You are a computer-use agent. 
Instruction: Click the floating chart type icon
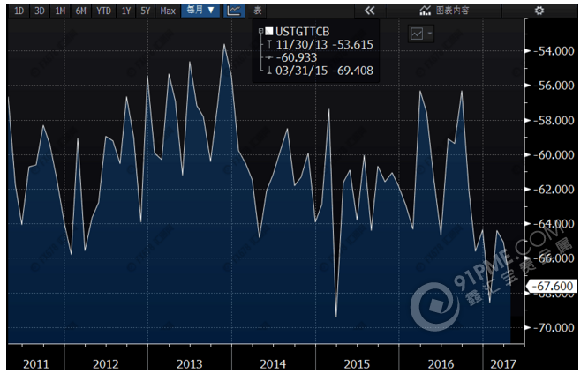[x=416, y=33]
